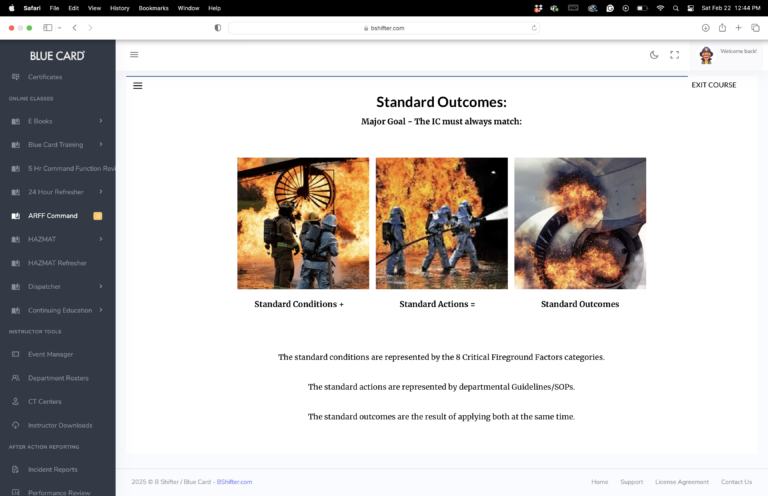Screen dimensions: 768x496
Task: Toggle dark mode moon icon
Action: (654, 55)
